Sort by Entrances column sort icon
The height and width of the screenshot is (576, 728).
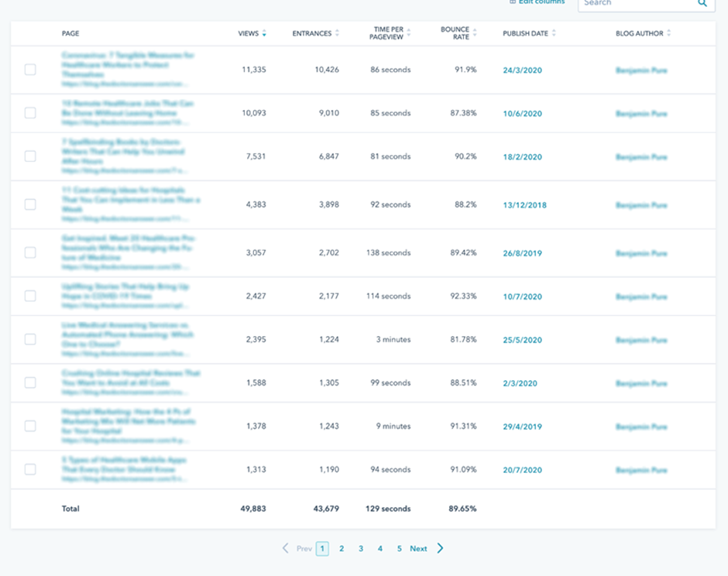click(x=338, y=33)
